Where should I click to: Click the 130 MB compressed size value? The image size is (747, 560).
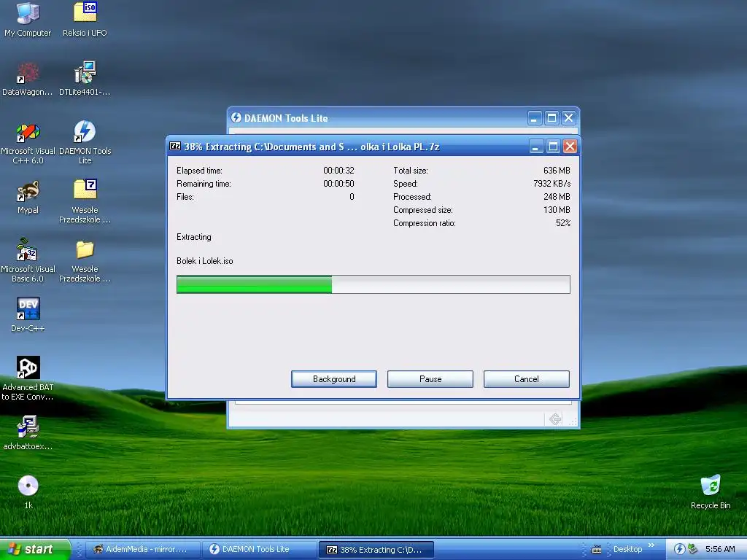coord(557,210)
